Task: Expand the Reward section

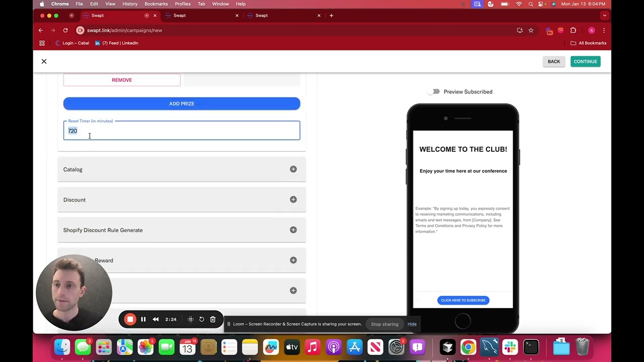Action: (x=182, y=260)
